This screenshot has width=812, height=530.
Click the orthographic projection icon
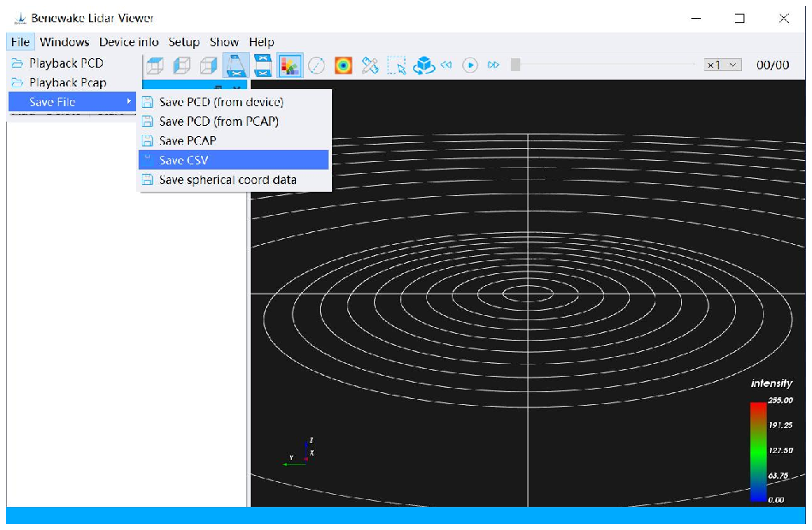[263, 65]
